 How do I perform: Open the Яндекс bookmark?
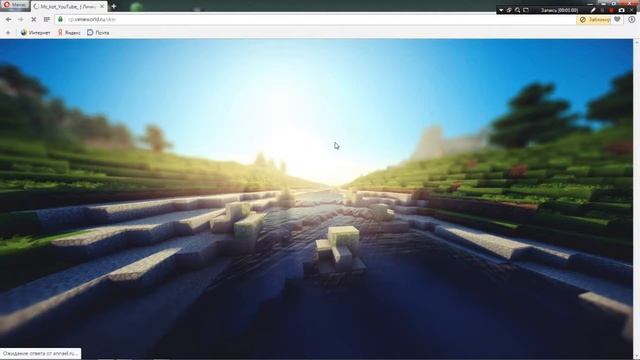tap(69, 33)
